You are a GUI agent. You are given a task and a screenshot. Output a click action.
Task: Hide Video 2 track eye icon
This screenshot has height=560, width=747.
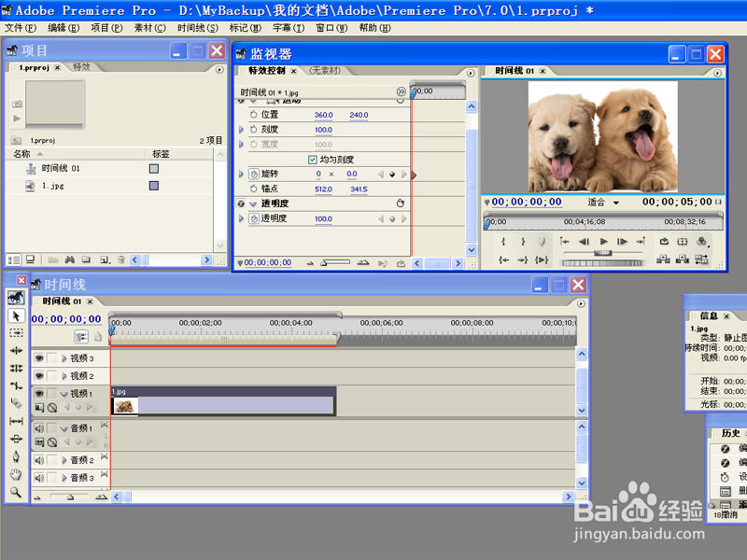click(39, 376)
